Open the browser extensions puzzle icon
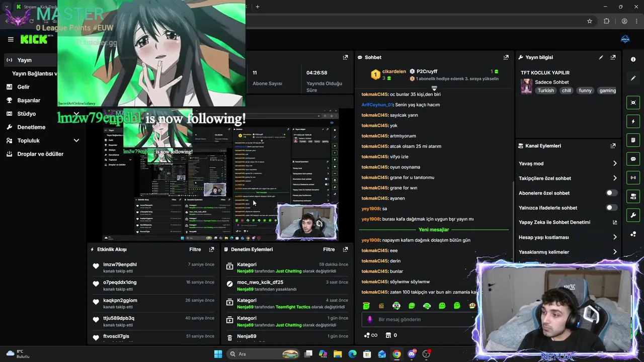 pos(606,21)
